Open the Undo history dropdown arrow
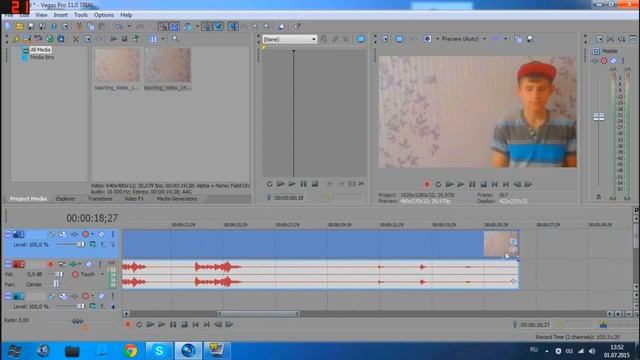The height and width of the screenshot is (360, 640). [x=129, y=27]
